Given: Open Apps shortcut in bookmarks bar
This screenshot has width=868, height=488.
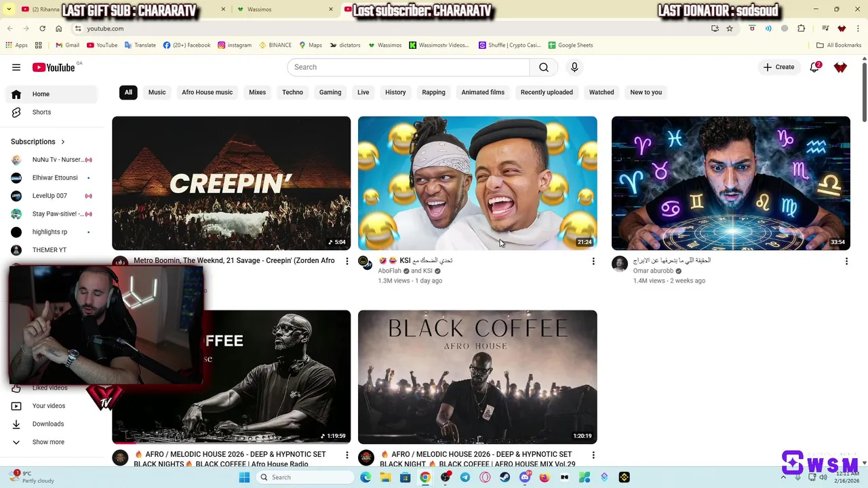Looking at the screenshot, I should click(x=16, y=45).
